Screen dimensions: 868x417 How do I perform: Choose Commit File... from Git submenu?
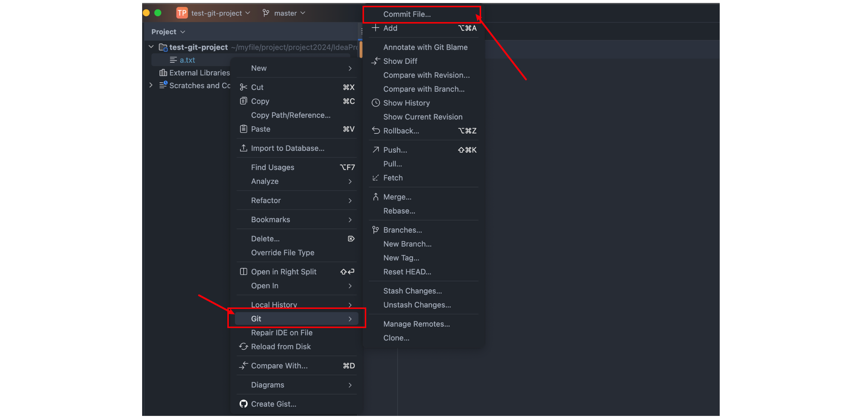[x=407, y=14]
